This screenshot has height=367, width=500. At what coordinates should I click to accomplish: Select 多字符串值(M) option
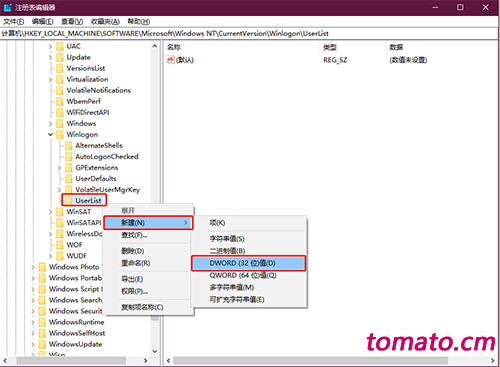tap(249, 287)
